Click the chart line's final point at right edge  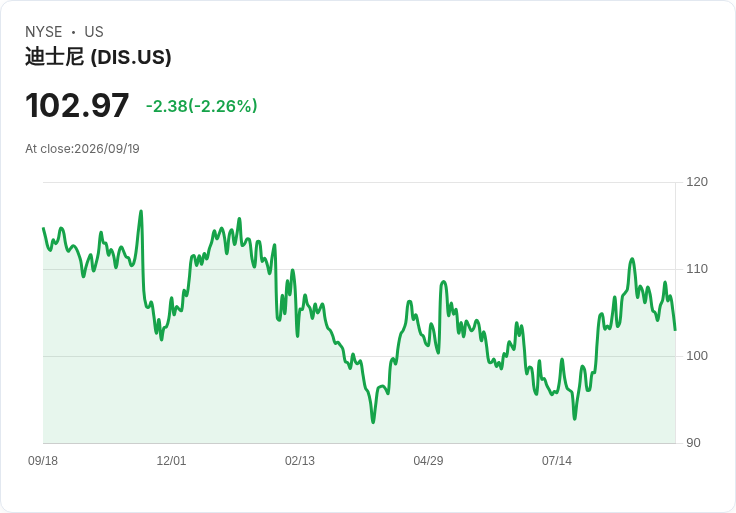pyautogui.click(x=675, y=329)
